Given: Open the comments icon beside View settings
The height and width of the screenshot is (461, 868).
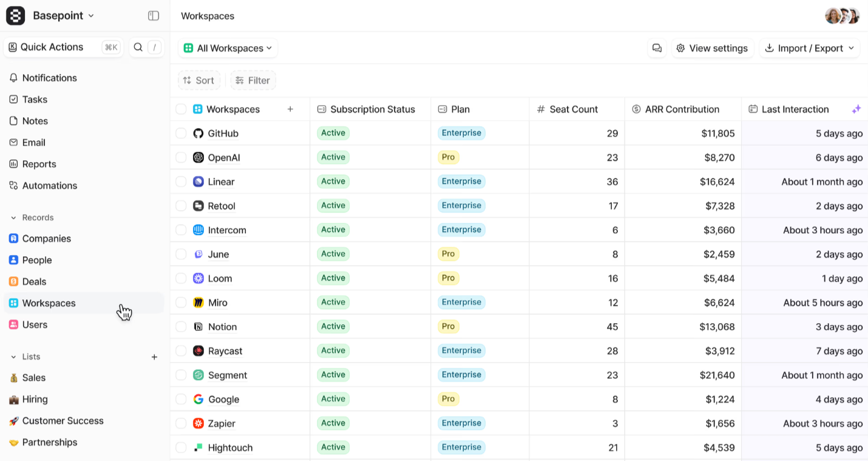Looking at the screenshot, I should coord(657,48).
